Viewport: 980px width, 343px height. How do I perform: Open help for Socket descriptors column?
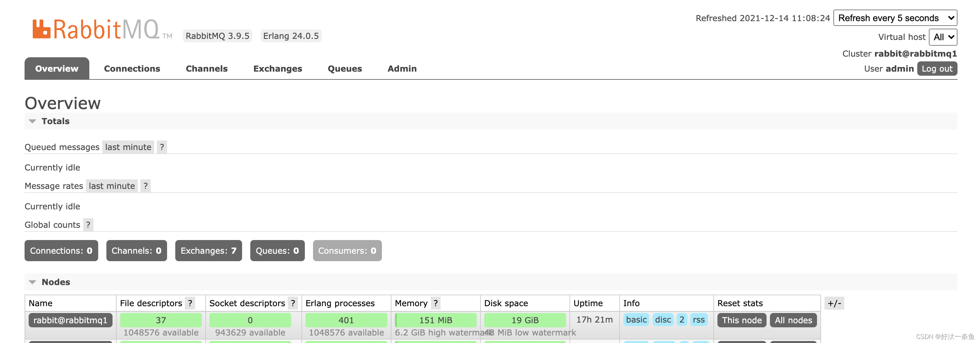[293, 303]
